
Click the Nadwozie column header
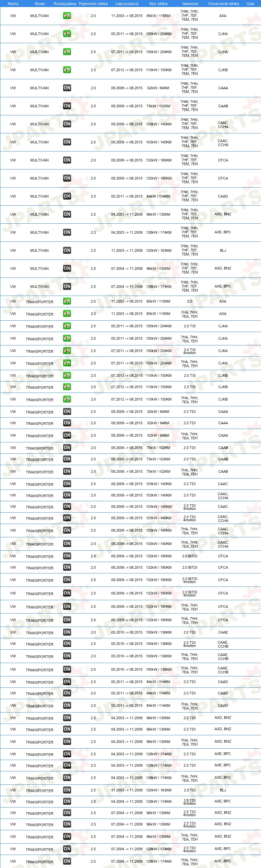coord(190,4)
